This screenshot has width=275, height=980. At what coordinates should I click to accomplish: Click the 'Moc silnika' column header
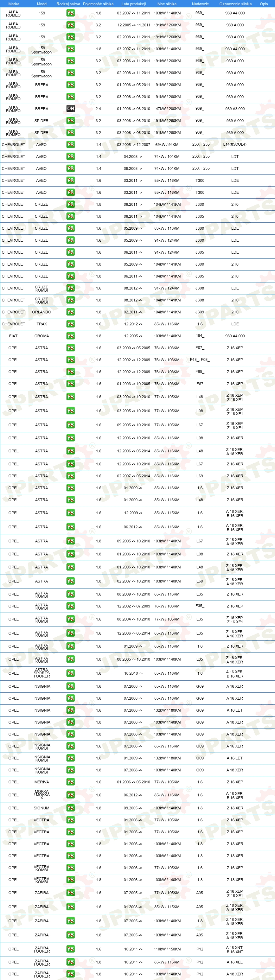(x=167, y=4)
